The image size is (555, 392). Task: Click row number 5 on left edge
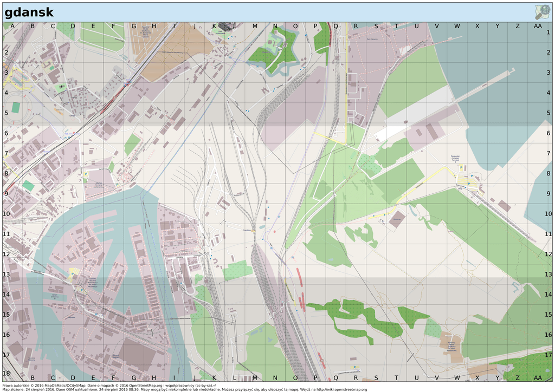point(7,113)
